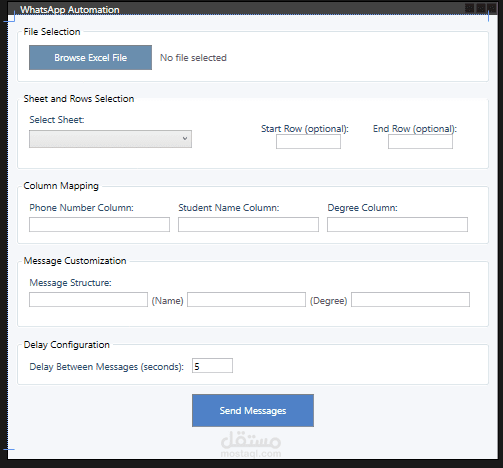Focus the Start Row input field

pyautogui.click(x=308, y=142)
